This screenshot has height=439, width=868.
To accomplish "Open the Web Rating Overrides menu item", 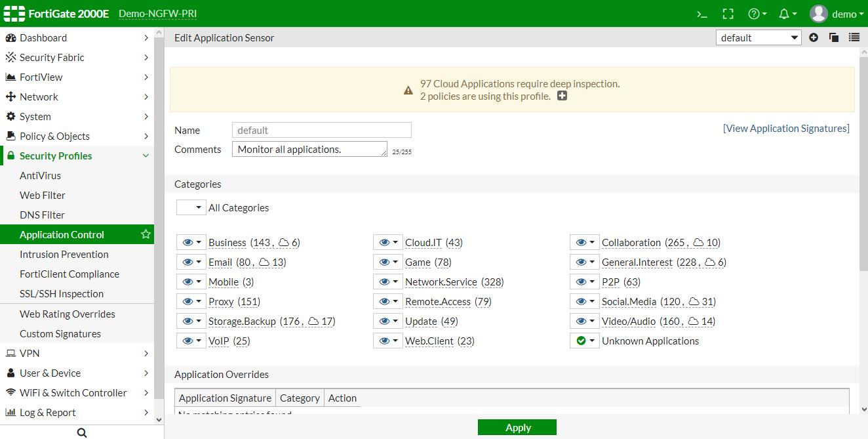I will pyautogui.click(x=77, y=314).
